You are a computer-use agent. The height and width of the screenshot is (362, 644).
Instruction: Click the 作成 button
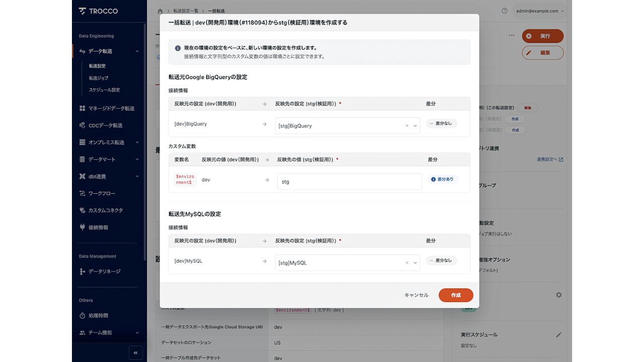click(x=455, y=295)
